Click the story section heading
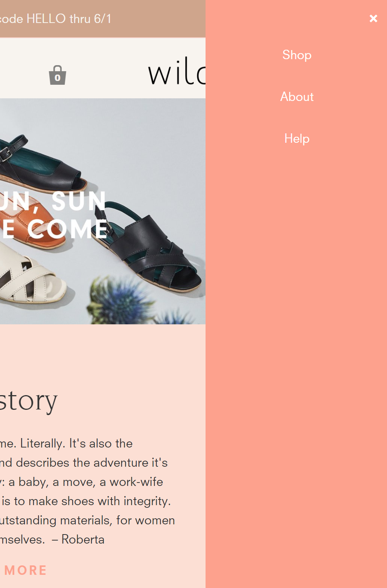 click(x=29, y=401)
